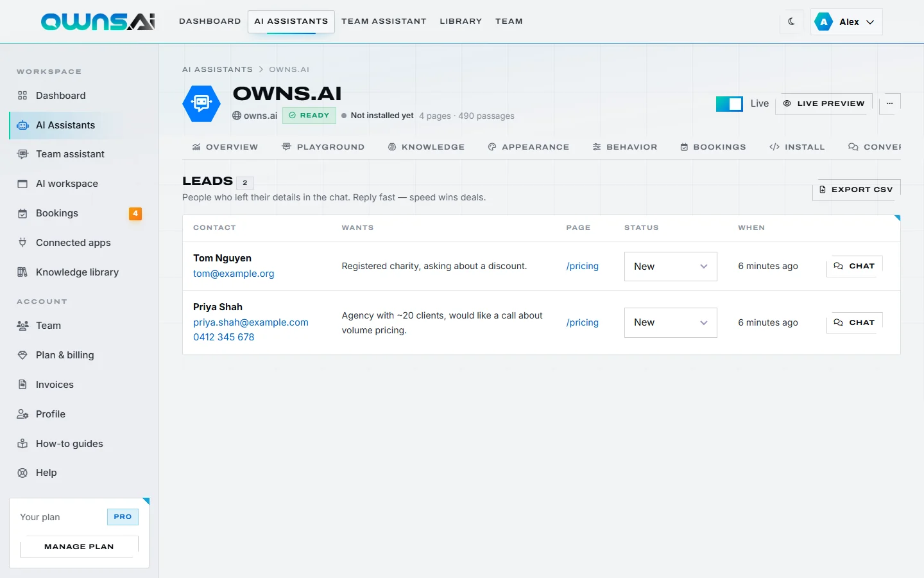Screen dimensions: 924x578
Task: Open the Appearance tab
Action: pyautogui.click(x=528, y=147)
